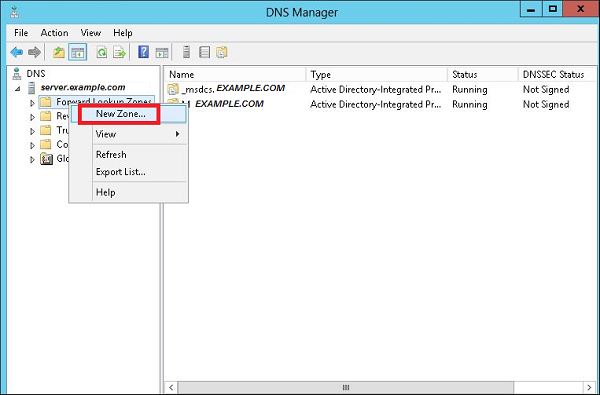Screen dimensions: 600x395
Task: Click the gray forward arrow toolbar icon
Action: pos(34,52)
